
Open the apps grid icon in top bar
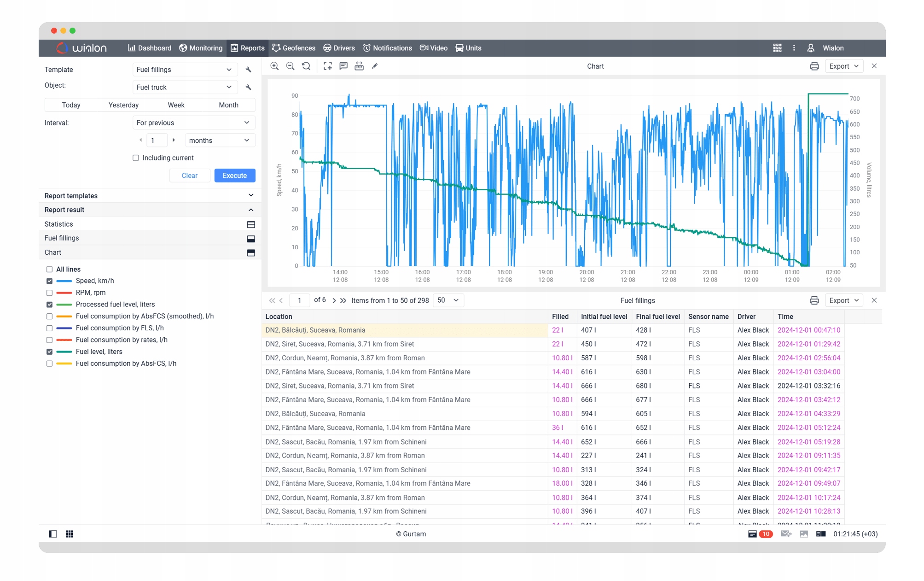pyautogui.click(x=777, y=48)
